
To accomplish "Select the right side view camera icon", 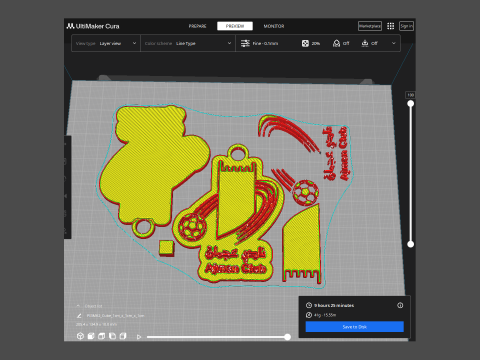I will click(x=123, y=336).
